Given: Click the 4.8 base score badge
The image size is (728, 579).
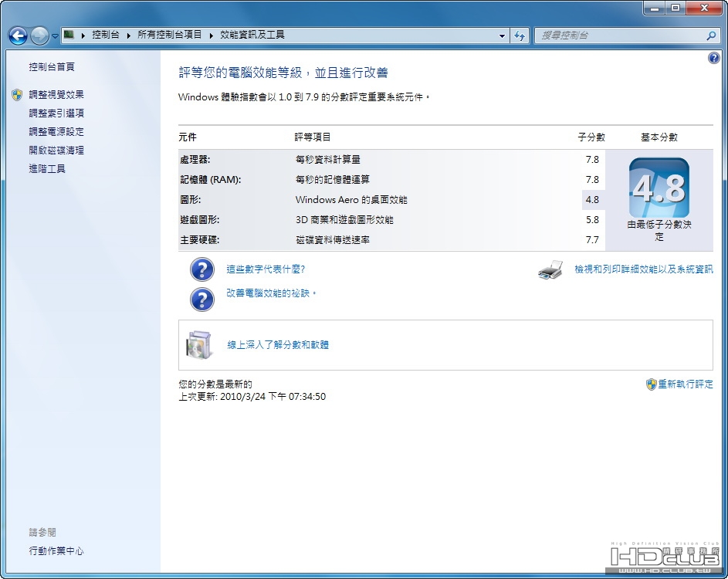Looking at the screenshot, I should click(x=659, y=188).
